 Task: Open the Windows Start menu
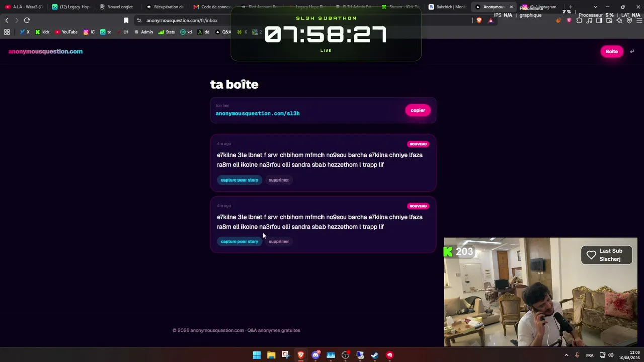(257, 355)
